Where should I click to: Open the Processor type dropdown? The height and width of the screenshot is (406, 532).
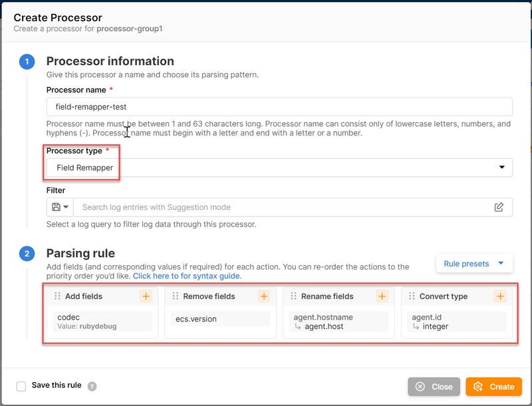coord(279,167)
